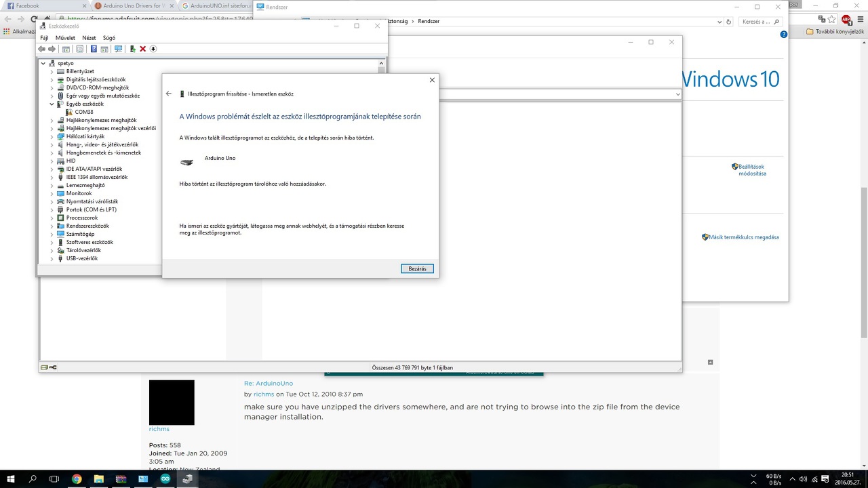The image size is (868, 488).
Task: Open richms user profile link in forum post
Action: point(264,394)
